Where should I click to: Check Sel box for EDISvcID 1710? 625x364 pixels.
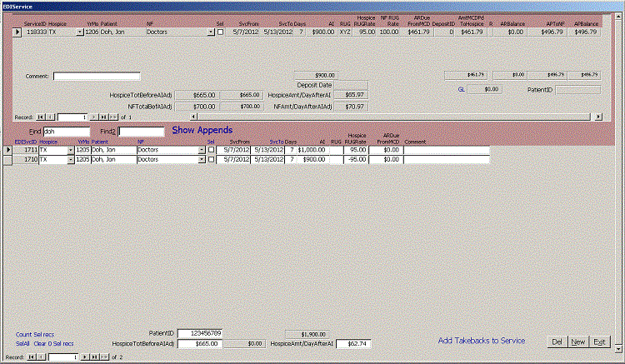click(x=211, y=159)
